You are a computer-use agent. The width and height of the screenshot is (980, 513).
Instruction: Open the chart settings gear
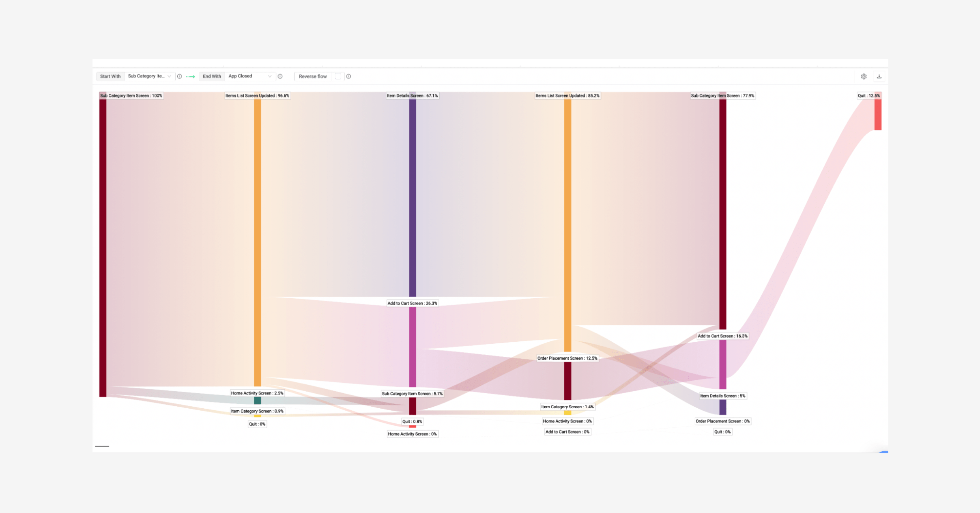tap(864, 76)
